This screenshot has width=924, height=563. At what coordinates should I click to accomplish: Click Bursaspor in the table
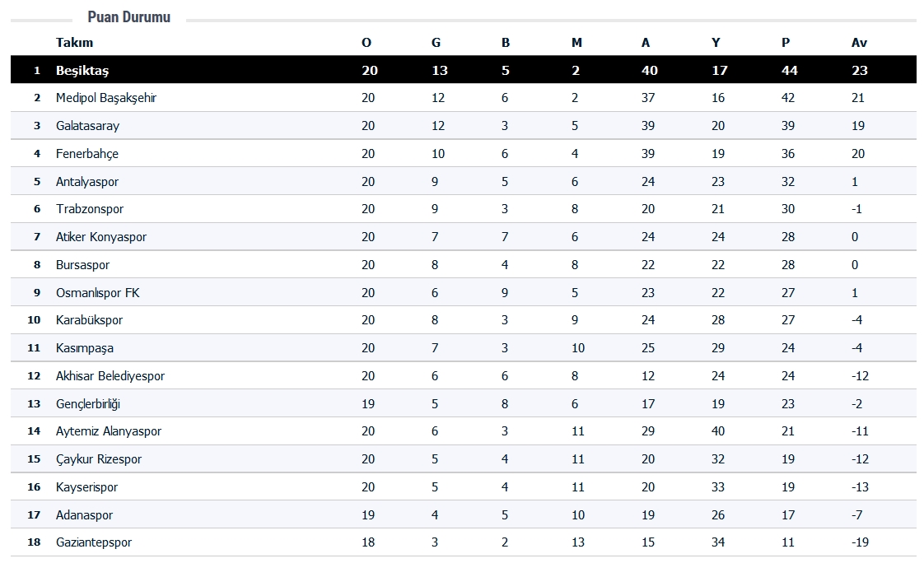pyautogui.click(x=82, y=265)
